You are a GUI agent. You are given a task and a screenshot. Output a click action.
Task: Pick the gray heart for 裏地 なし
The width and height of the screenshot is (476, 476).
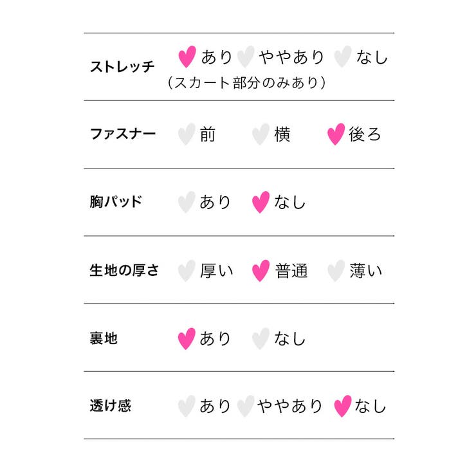(261, 339)
